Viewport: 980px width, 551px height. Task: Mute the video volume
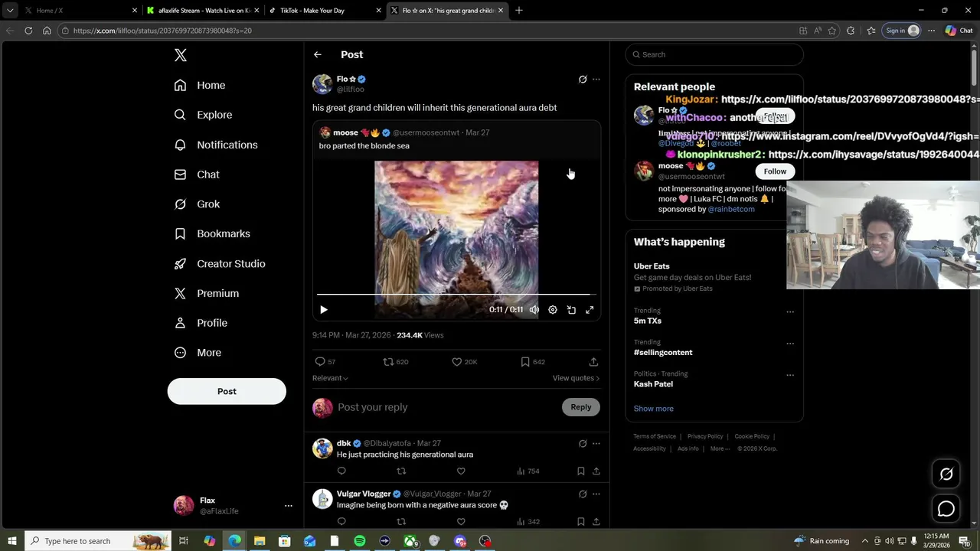click(534, 310)
